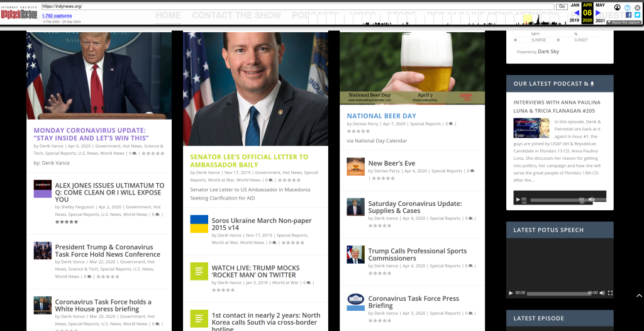
Task: Open the Coronavirus Task Force News Conference thumbnail
Action: 43,250
